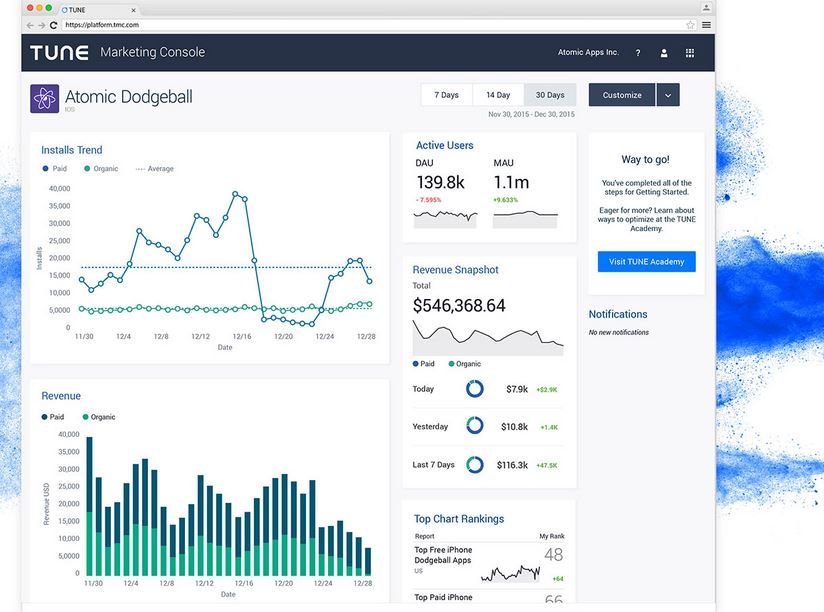
Task: Toggle Average line in Installs Trend legend
Action: coord(154,169)
